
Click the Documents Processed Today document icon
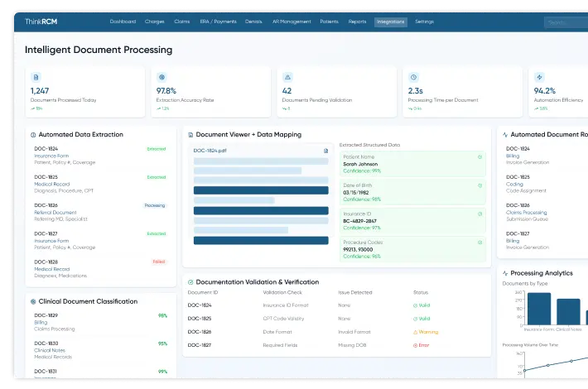[x=36, y=77]
